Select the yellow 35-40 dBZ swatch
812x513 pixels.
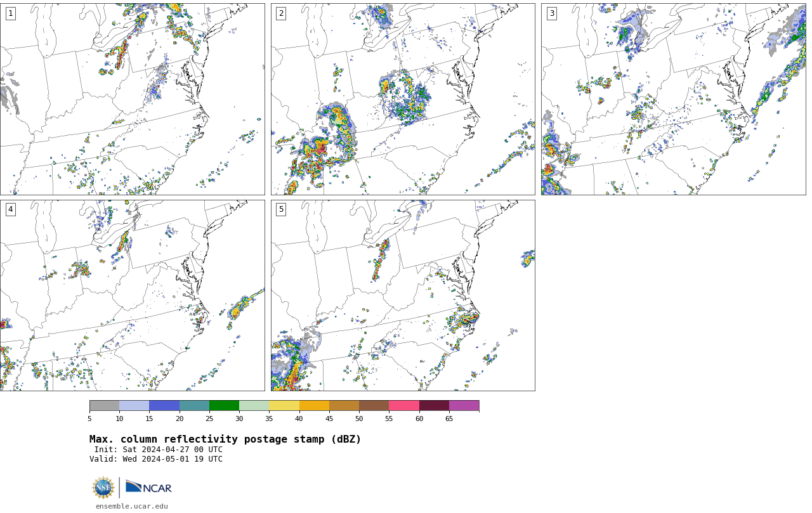pyautogui.click(x=284, y=406)
